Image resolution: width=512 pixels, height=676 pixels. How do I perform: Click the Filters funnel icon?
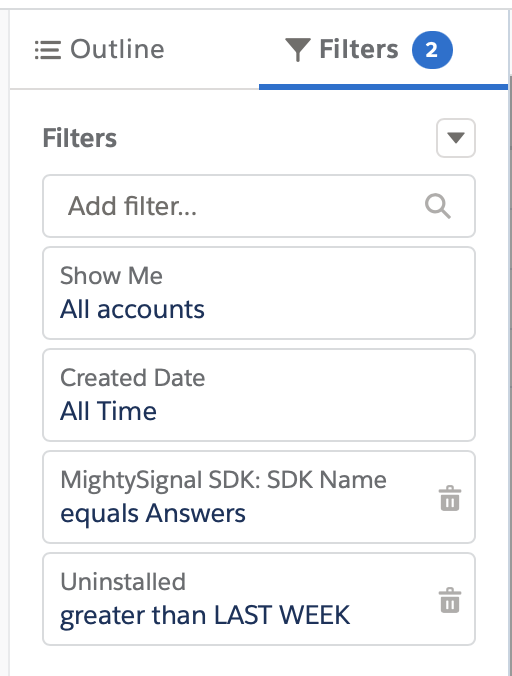[297, 50]
